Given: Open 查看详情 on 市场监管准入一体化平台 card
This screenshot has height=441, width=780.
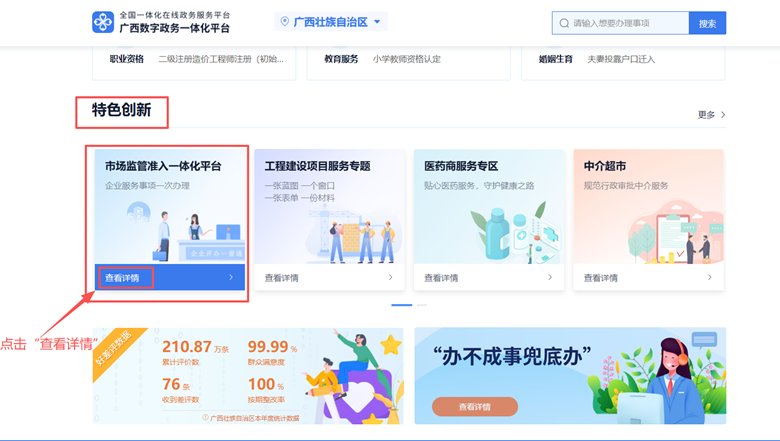Looking at the screenshot, I should 123,278.
